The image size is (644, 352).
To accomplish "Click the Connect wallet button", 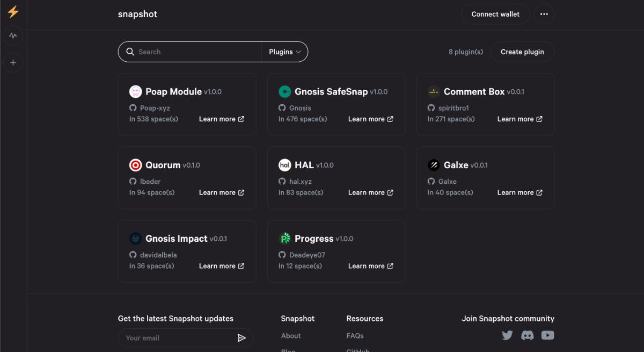I will [495, 14].
